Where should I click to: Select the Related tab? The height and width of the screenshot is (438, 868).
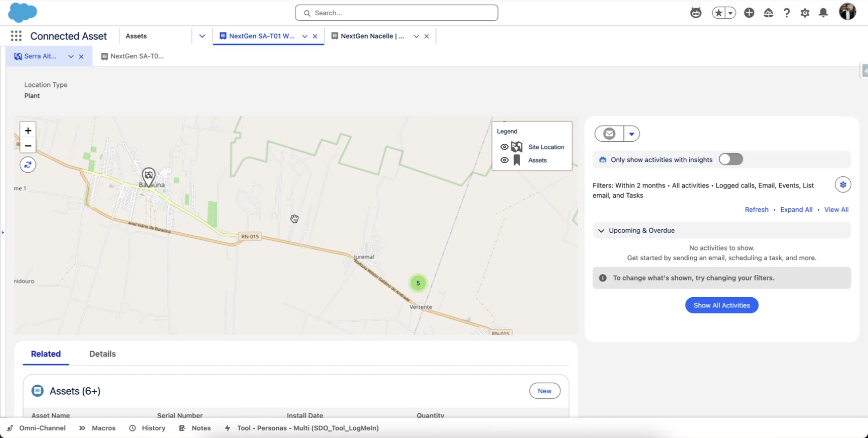(46, 354)
